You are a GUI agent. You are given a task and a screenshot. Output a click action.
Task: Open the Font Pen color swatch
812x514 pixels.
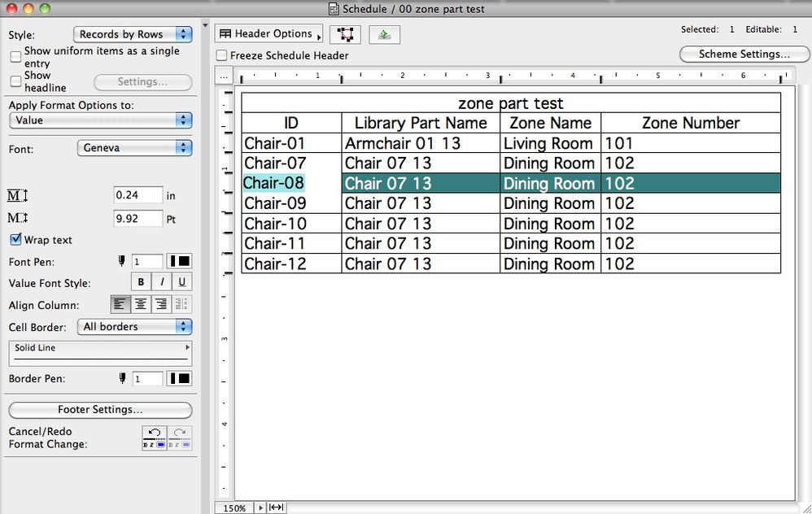coord(179,261)
